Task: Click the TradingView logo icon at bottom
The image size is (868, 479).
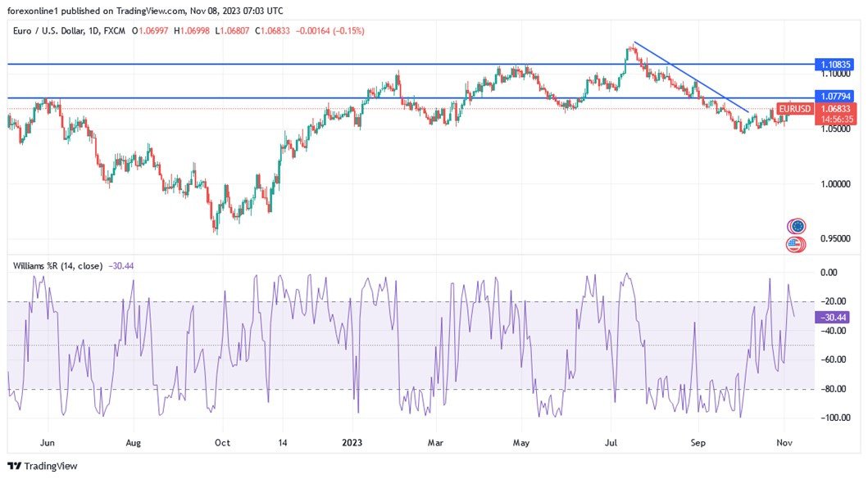Action: pyautogui.click(x=14, y=465)
